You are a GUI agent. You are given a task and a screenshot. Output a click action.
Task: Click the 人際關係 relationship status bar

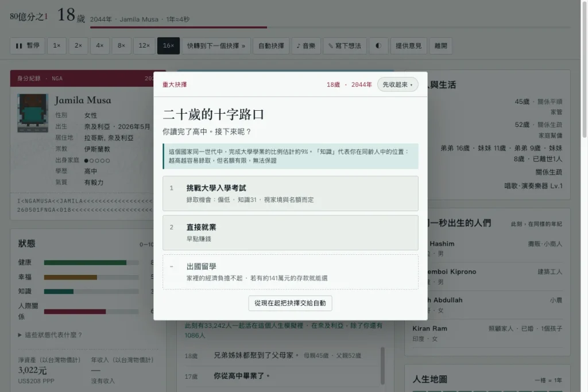(x=91, y=312)
